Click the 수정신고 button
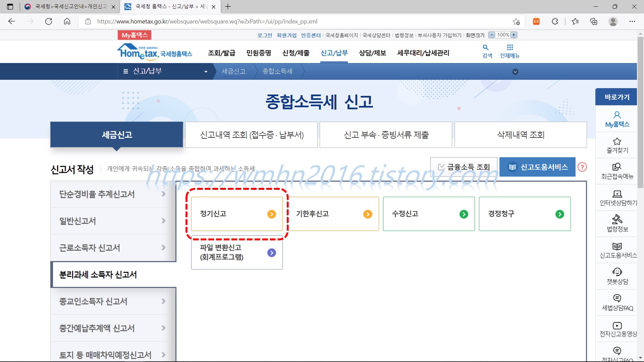Viewport: 644px width, 362px height. point(429,214)
